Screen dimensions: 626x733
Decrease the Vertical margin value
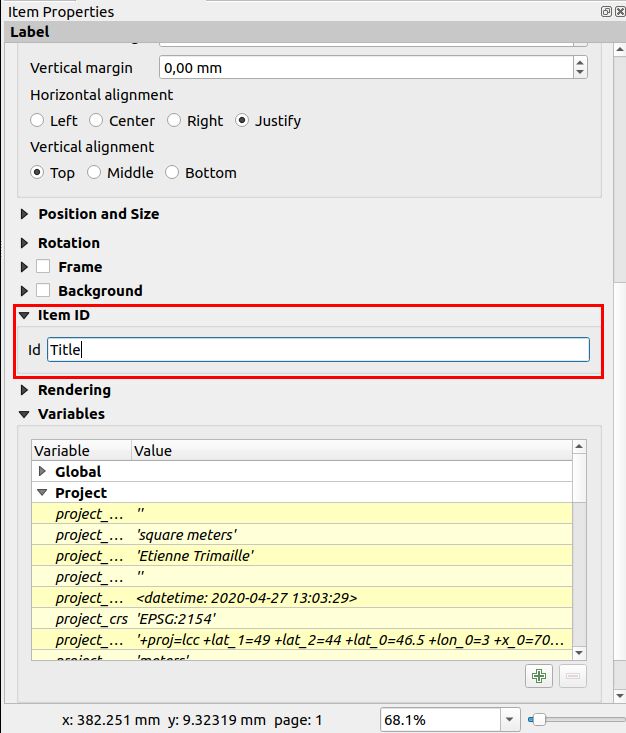pos(580,73)
